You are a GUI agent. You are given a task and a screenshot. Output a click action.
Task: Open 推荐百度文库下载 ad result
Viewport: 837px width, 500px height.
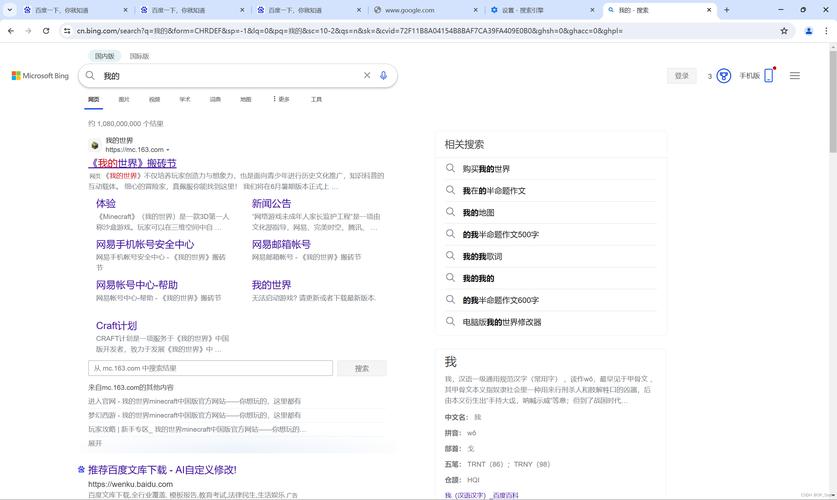(x=162, y=470)
